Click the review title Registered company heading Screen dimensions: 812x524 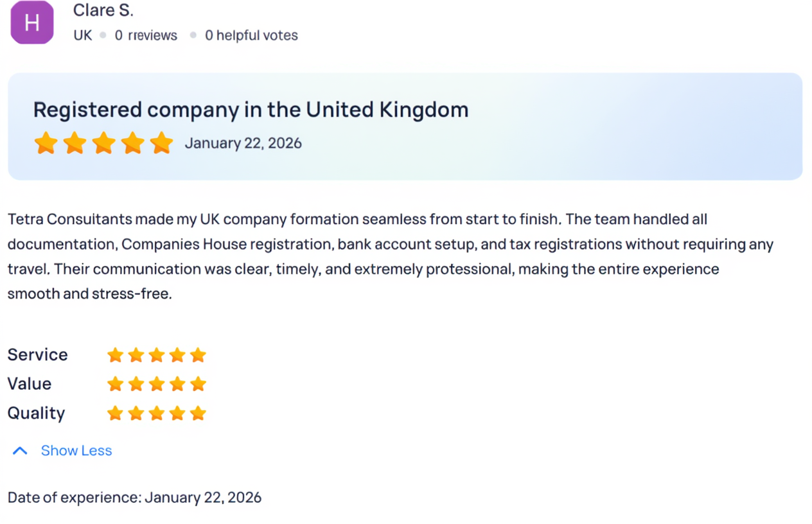(x=251, y=110)
